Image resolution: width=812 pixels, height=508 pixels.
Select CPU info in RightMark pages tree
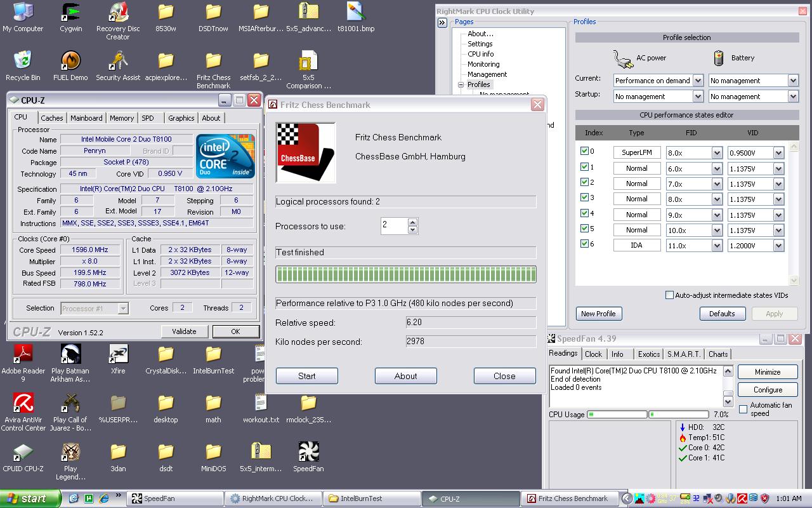(x=481, y=54)
